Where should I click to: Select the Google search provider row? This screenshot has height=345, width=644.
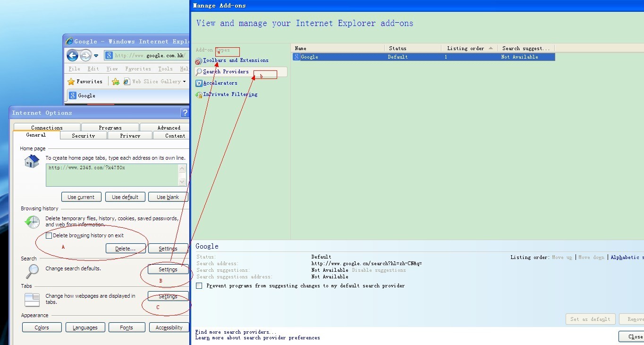pyautogui.click(x=423, y=57)
